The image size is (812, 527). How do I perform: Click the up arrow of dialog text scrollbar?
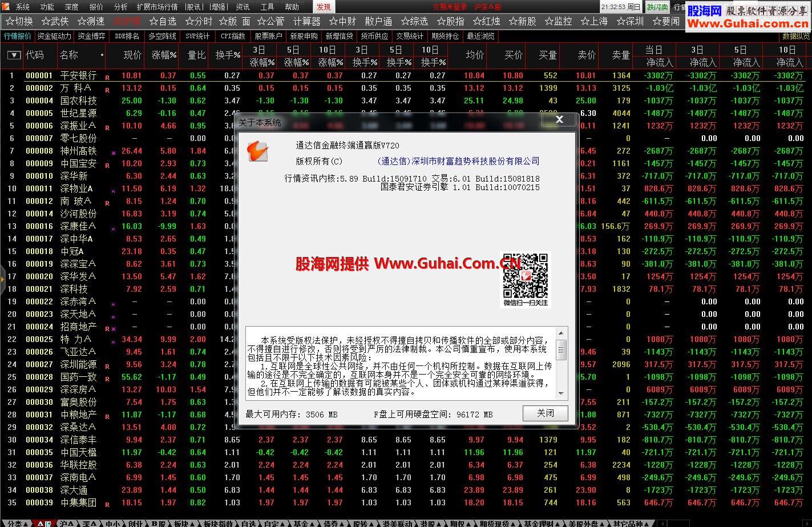point(561,333)
